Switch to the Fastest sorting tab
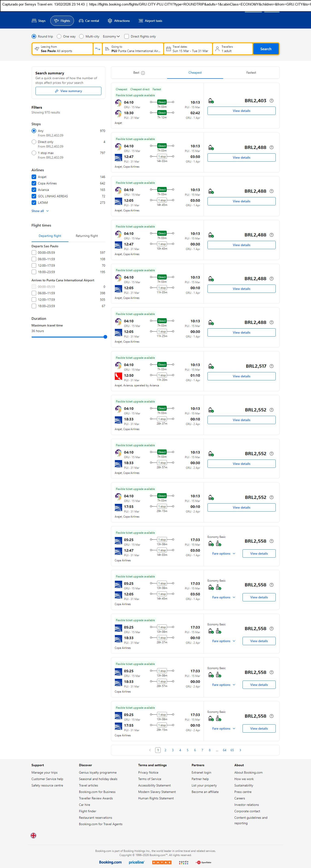Viewport: 311px width, 868px height. [251, 73]
